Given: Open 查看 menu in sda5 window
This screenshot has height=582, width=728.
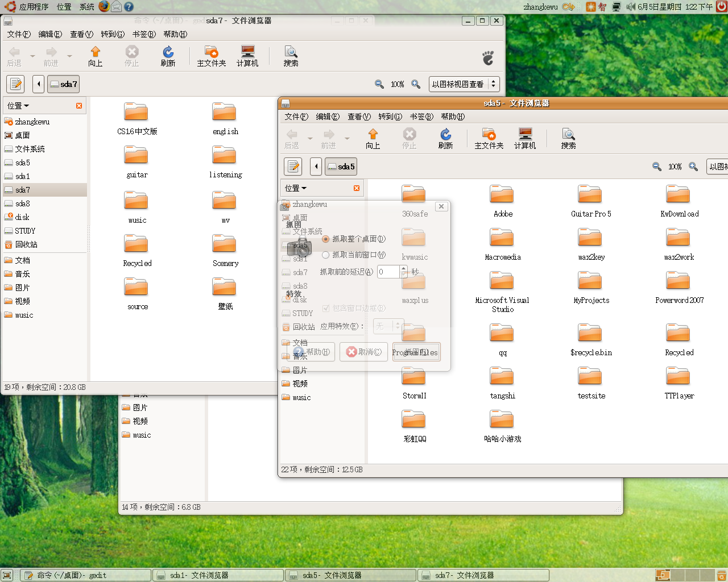Looking at the screenshot, I should [x=359, y=117].
